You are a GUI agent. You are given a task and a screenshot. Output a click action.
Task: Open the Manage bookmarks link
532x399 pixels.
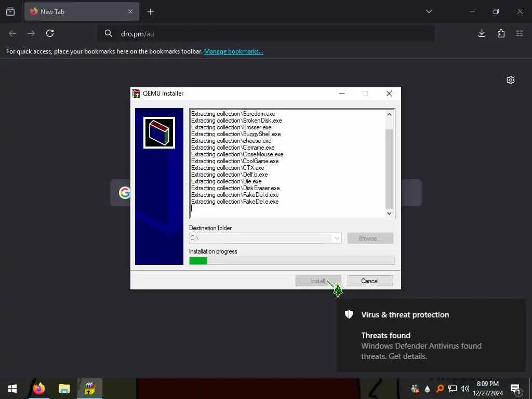[x=233, y=51]
